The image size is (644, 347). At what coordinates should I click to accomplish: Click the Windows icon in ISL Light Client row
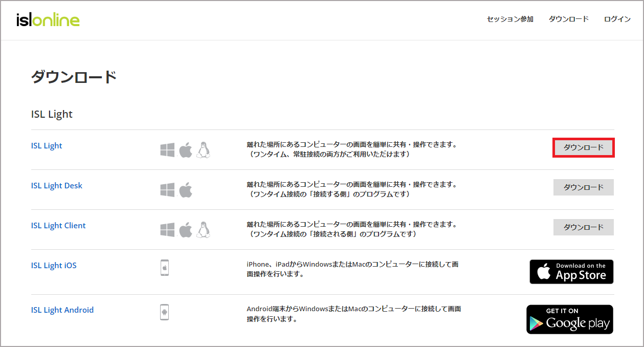(x=167, y=230)
